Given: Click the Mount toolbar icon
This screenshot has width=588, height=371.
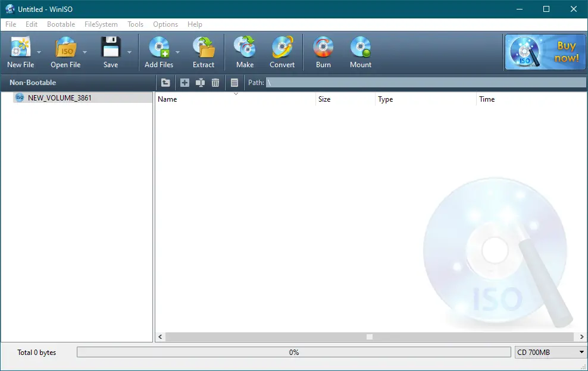Looking at the screenshot, I should pyautogui.click(x=361, y=47).
